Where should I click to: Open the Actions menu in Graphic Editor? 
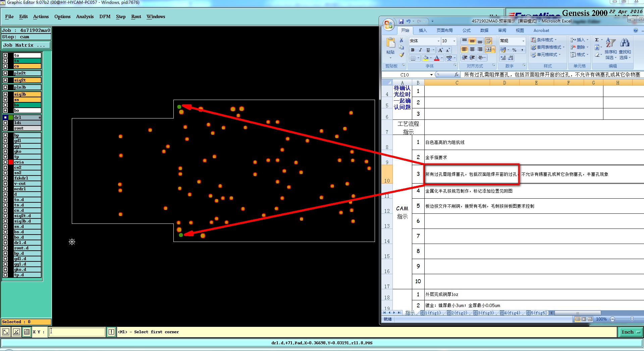(41, 16)
